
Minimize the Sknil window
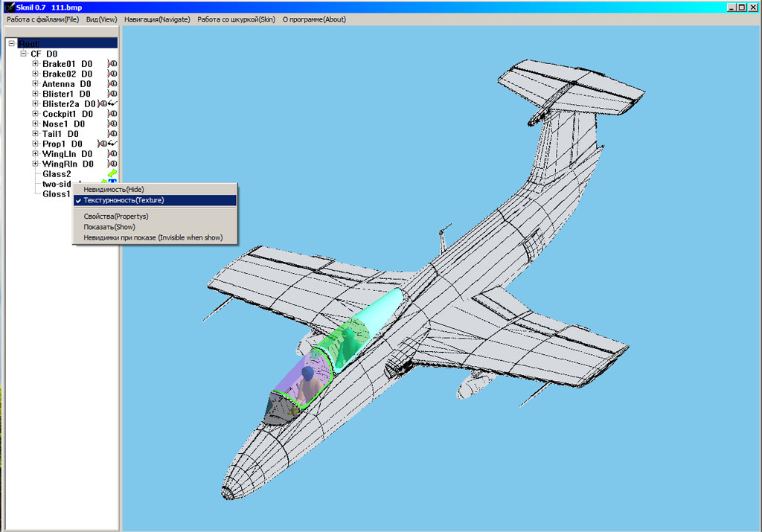click(731, 7)
